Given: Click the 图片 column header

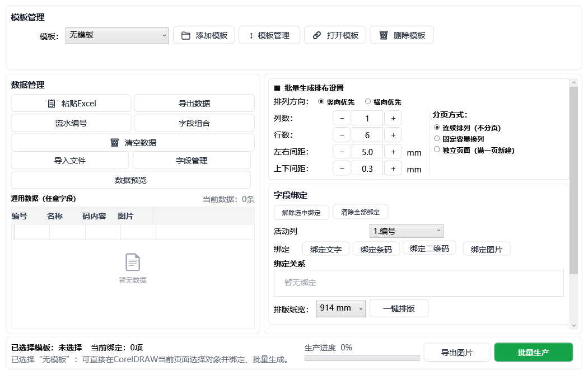Looking at the screenshot, I should pos(136,216).
